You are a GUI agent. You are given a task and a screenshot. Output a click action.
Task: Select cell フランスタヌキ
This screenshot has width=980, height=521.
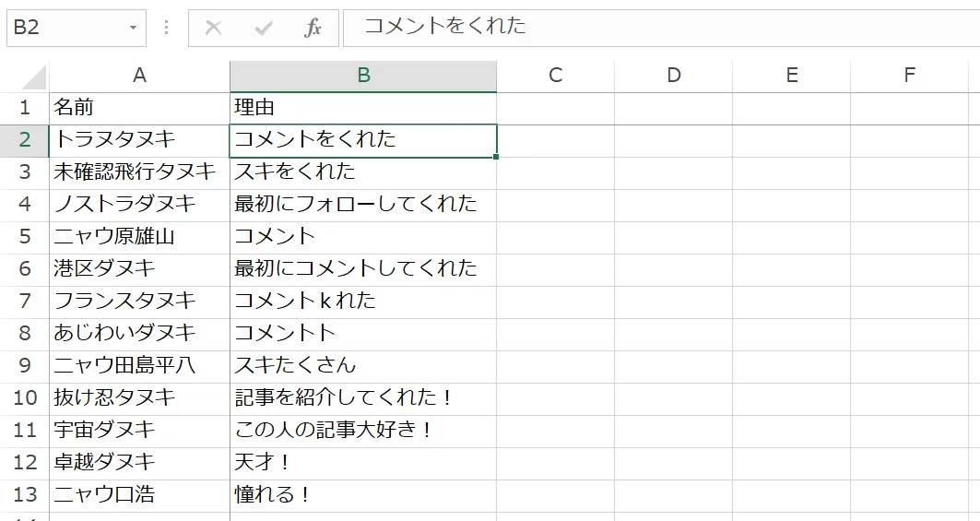point(139,302)
